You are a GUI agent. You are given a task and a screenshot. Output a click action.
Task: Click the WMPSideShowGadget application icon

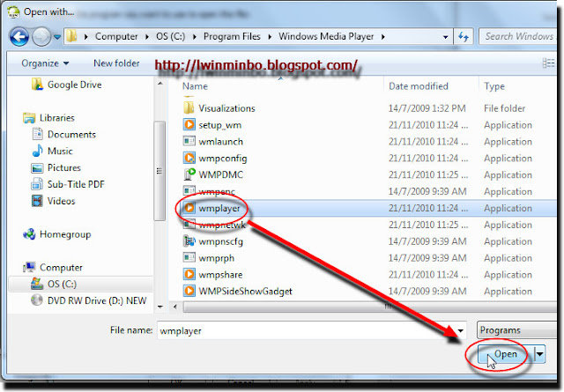(x=189, y=291)
